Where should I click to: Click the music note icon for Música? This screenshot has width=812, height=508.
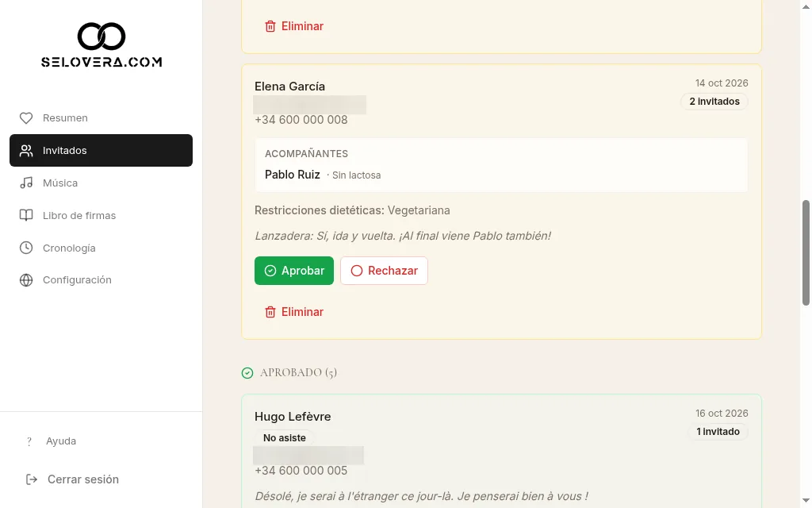26,183
